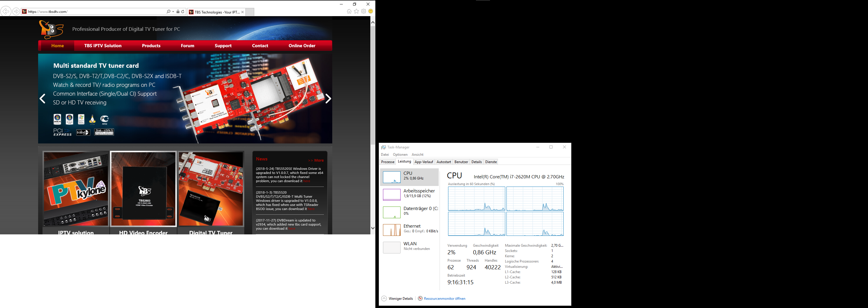This screenshot has width=868, height=308.
Task: Click the USALS logo in banner
Action: click(x=104, y=132)
